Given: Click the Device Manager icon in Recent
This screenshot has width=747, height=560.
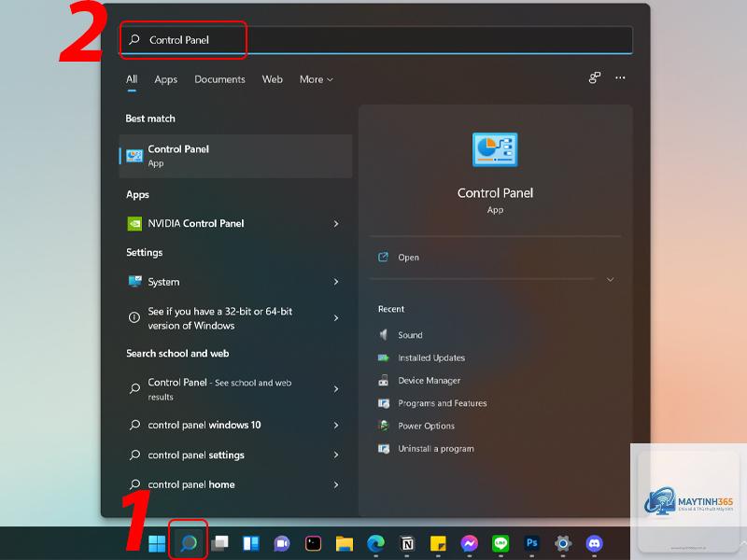Looking at the screenshot, I should pos(384,381).
